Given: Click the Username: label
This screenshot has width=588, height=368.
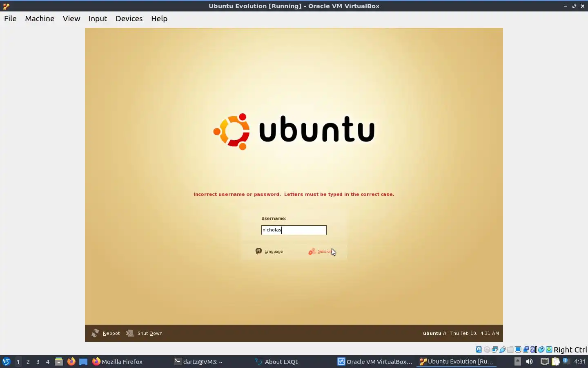Looking at the screenshot, I should point(274,218).
